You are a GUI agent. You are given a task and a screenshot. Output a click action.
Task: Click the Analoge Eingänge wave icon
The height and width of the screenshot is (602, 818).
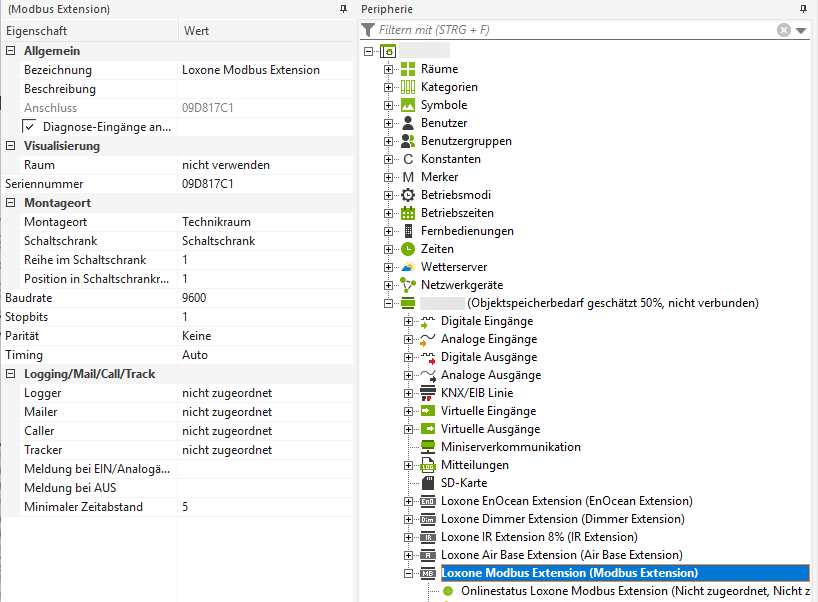pyautogui.click(x=428, y=339)
